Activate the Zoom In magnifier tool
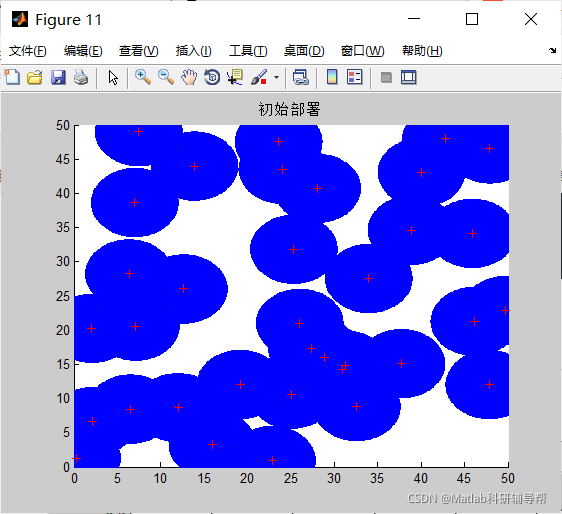 (143, 77)
